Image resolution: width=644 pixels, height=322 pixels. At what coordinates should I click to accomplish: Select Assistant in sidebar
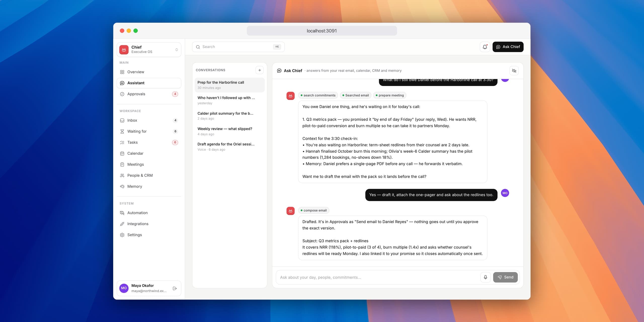[149, 83]
